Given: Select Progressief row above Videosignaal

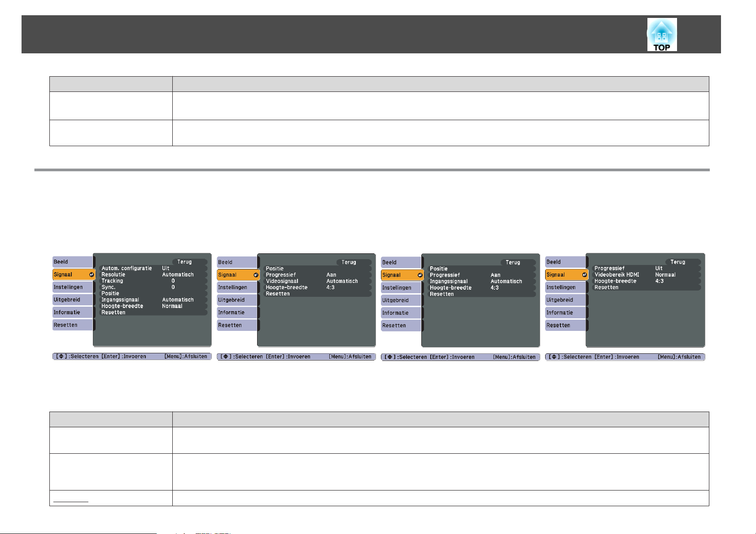Looking at the screenshot, I should [318, 275].
